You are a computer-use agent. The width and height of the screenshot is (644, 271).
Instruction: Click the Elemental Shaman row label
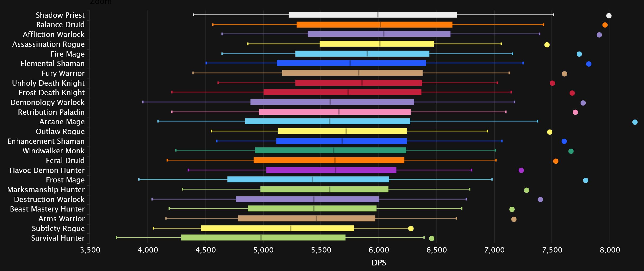pyautogui.click(x=53, y=63)
